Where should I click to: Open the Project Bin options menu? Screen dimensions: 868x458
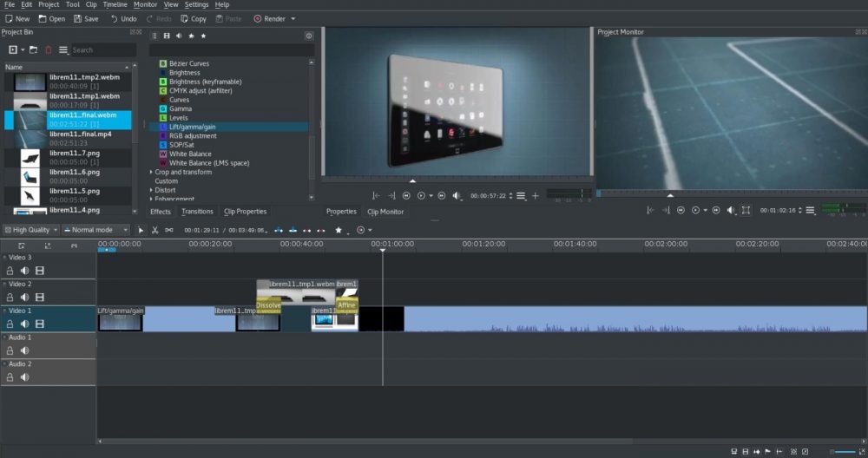63,49
